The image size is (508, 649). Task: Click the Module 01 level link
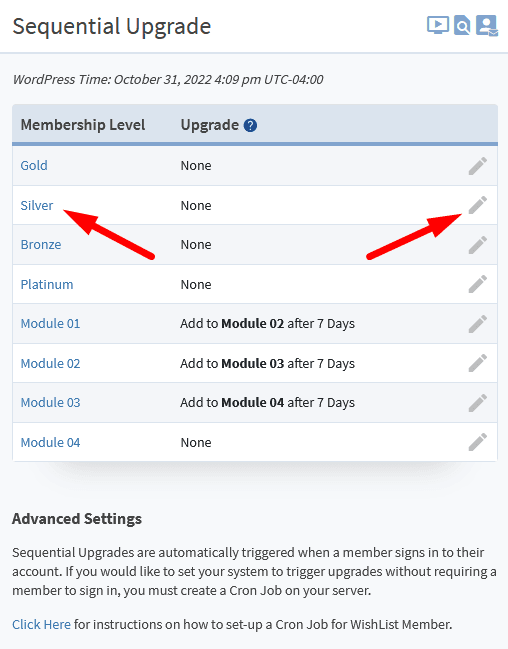(x=51, y=324)
